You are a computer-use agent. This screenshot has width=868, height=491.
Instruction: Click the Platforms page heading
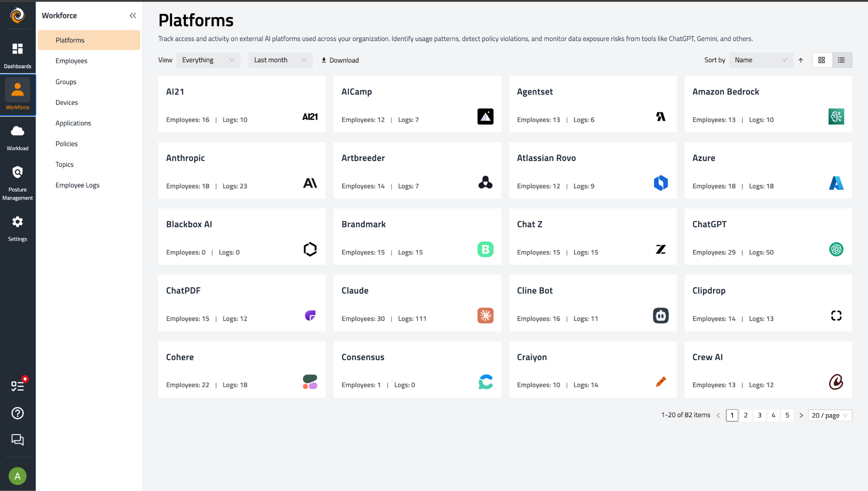[x=196, y=20]
